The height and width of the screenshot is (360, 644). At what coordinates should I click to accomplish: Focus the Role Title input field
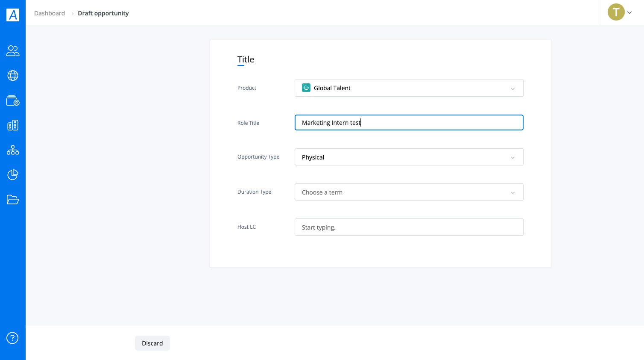click(x=409, y=123)
